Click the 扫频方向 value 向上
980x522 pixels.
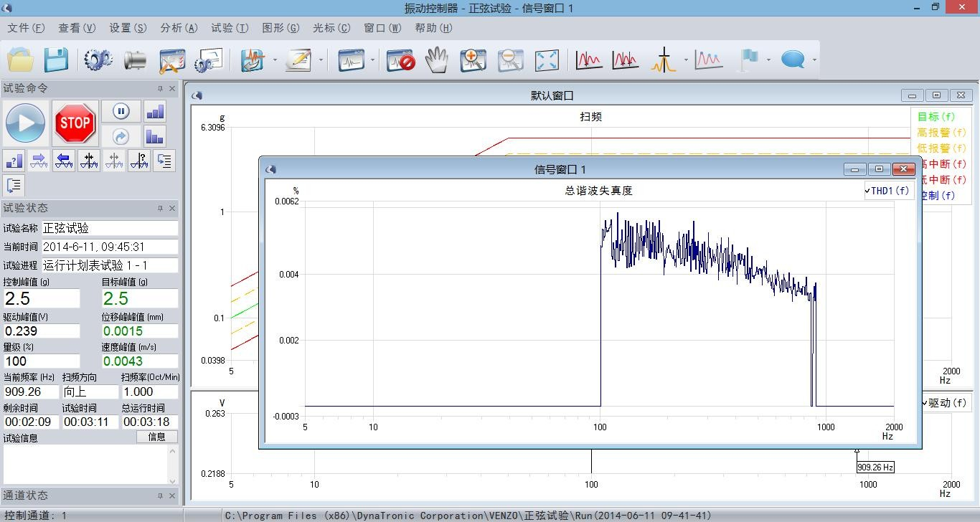coord(90,391)
